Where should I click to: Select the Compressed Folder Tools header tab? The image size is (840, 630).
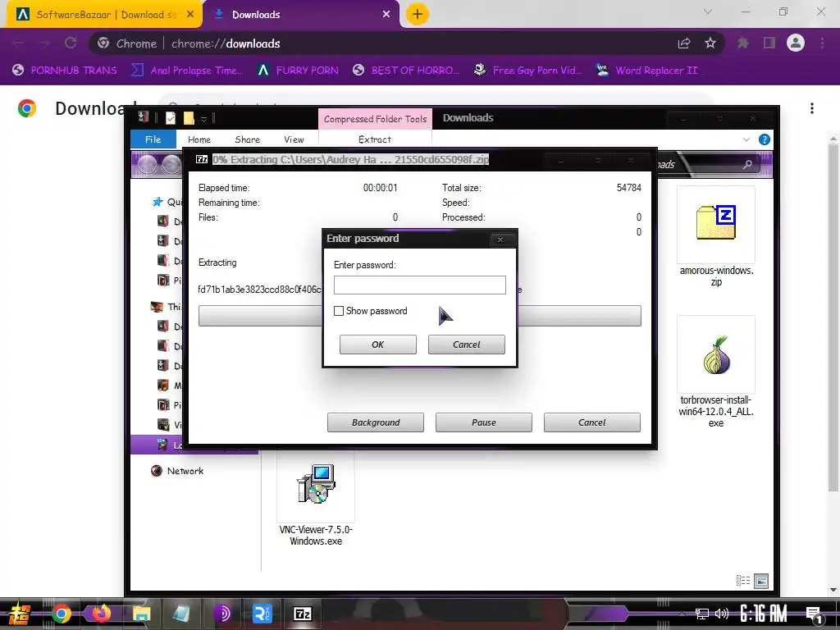point(375,119)
